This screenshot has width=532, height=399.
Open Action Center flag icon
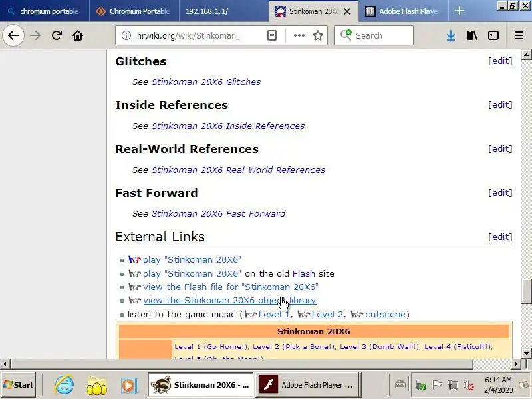436,385
